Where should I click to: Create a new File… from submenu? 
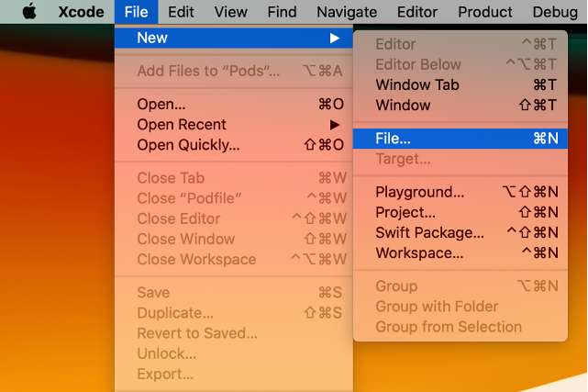point(460,139)
